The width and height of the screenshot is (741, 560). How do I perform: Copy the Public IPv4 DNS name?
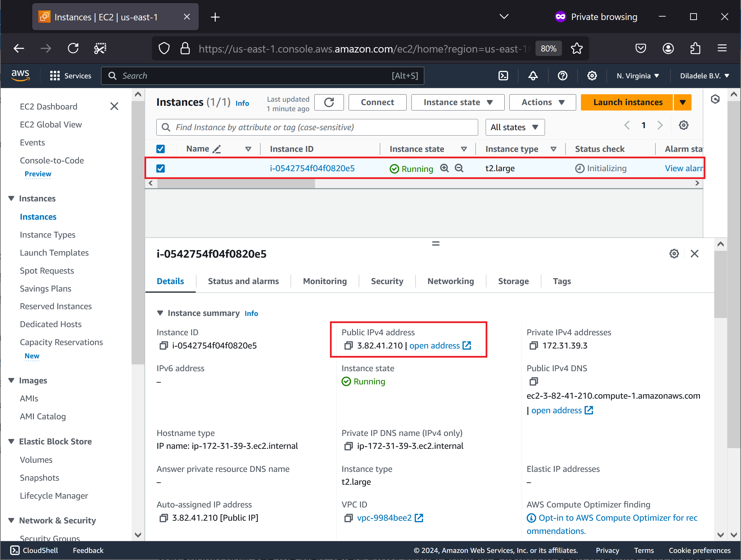point(533,382)
